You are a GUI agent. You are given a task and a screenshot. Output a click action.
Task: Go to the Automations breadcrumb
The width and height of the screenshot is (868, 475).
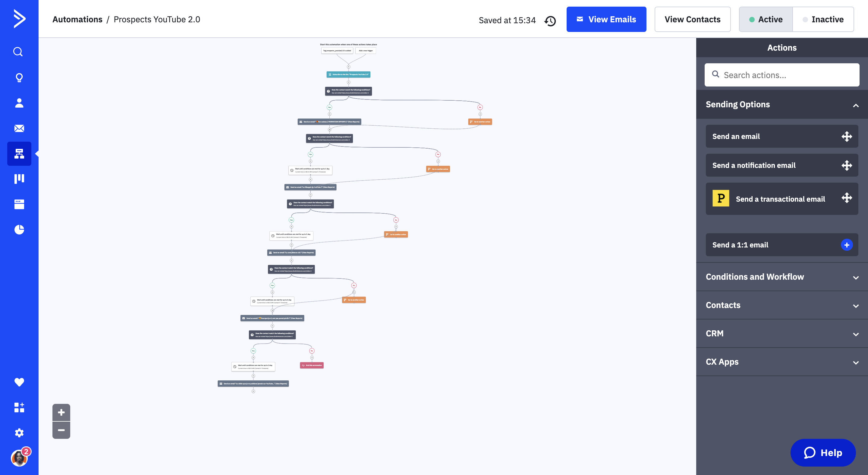pos(77,20)
